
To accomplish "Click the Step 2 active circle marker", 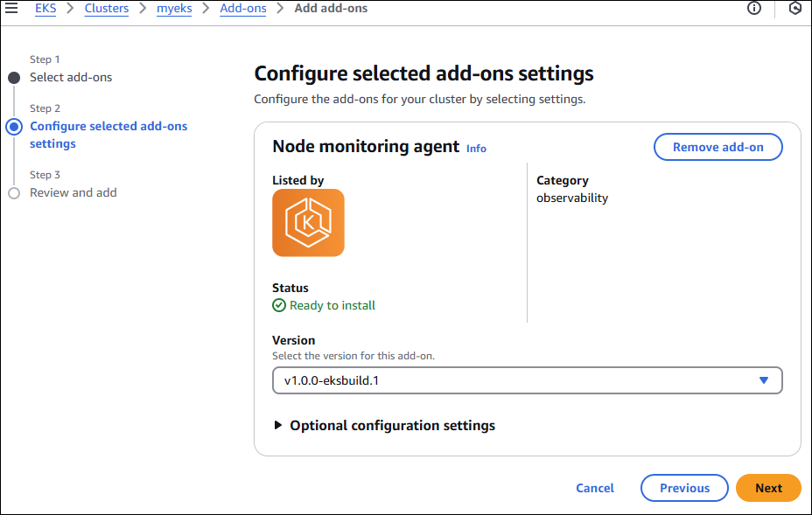I will 14,127.
